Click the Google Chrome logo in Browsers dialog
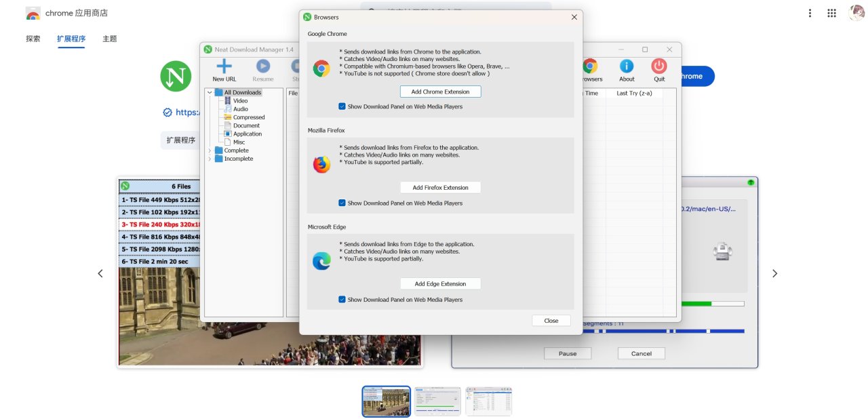Image resolution: width=868 pixels, height=419 pixels. pyautogui.click(x=321, y=68)
